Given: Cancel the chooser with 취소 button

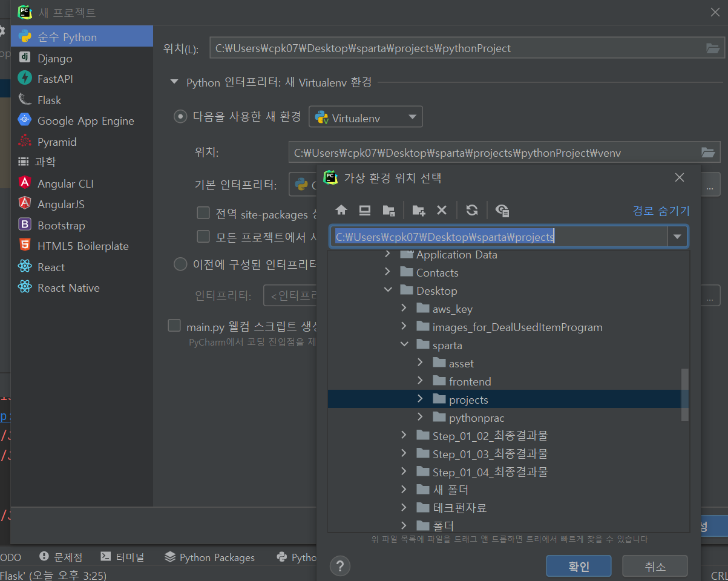Looking at the screenshot, I should click(x=655, y=566).
